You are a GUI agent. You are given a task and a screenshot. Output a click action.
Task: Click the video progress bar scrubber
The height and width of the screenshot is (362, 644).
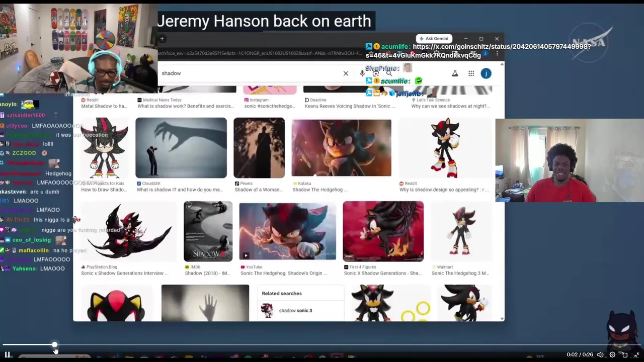54,345
